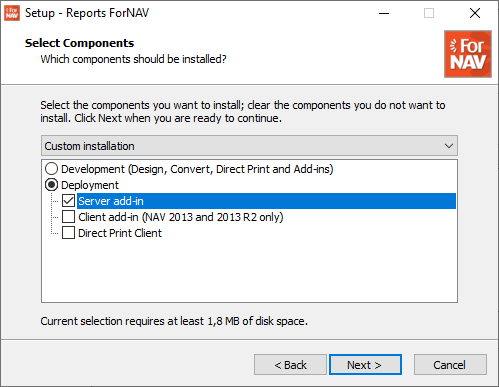Click the ForNAV logo in header

coord(468,54)
